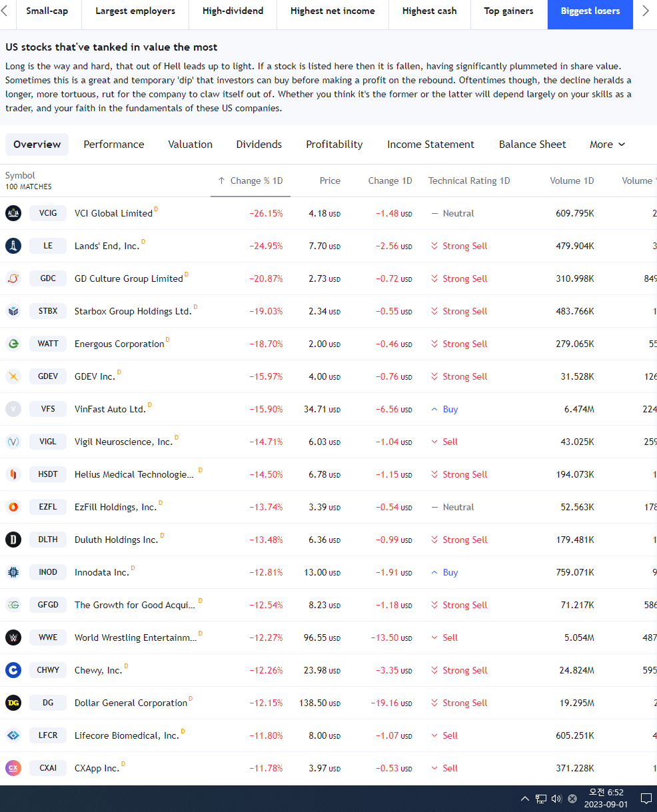657x812 pixels.
Task: Switch to the Income Statement tab
Action: coord(431,145)
